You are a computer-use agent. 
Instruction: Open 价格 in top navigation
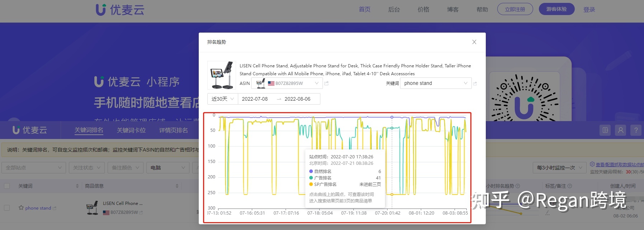[x=423, y=9]
